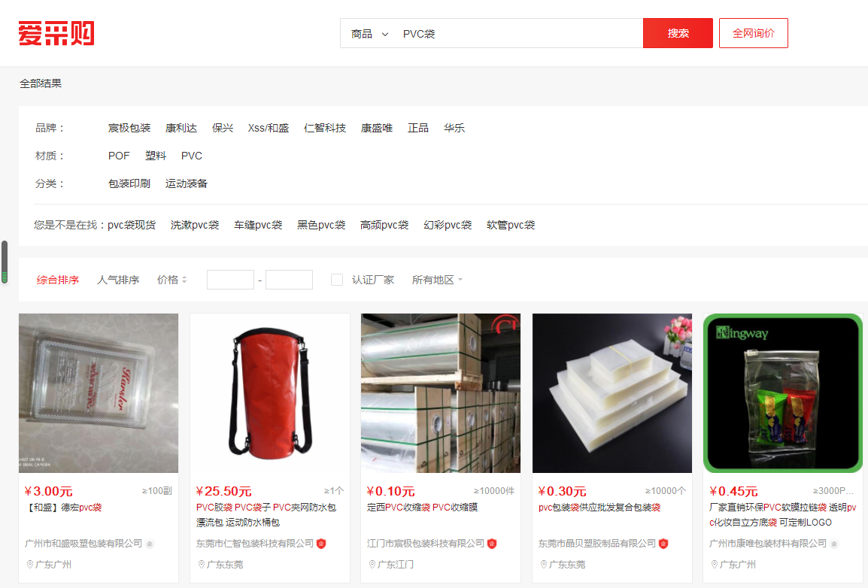
Task: Click the price sort arrows icon
Action: 184,280
